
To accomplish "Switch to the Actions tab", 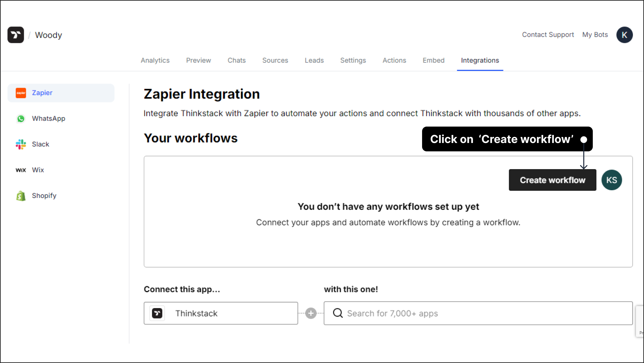I will (394, 60).
